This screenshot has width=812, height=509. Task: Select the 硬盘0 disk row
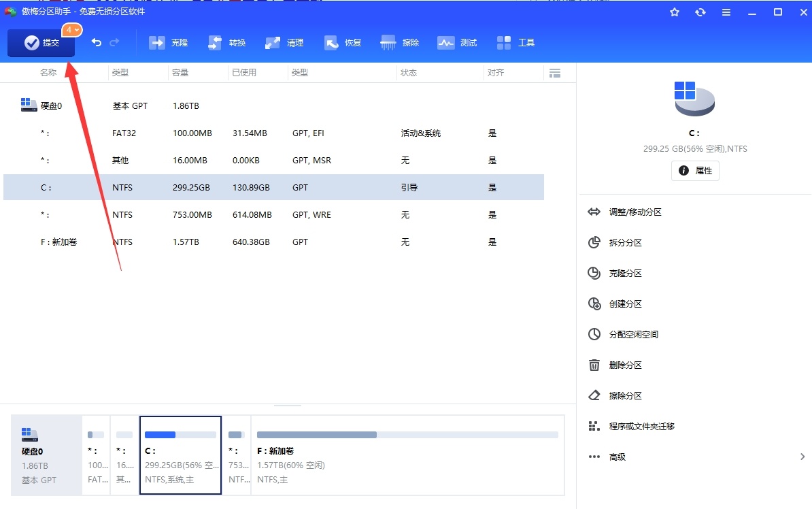pyautogui.click(x=273, y=105)
